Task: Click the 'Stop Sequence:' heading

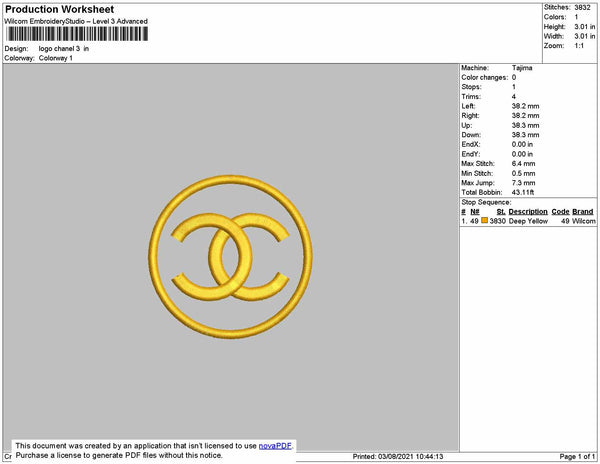Action: tap(486, 202)
